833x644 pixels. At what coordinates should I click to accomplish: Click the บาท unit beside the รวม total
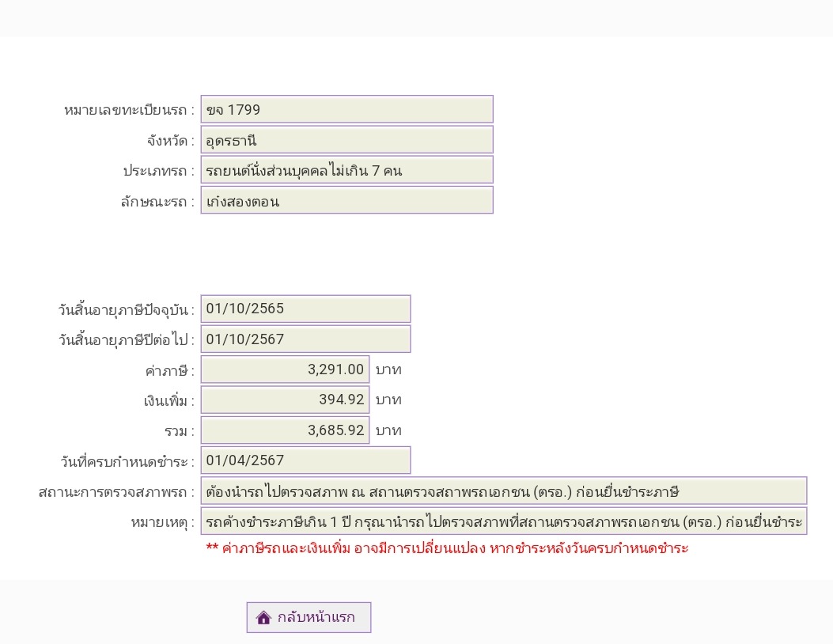(388, 431)
